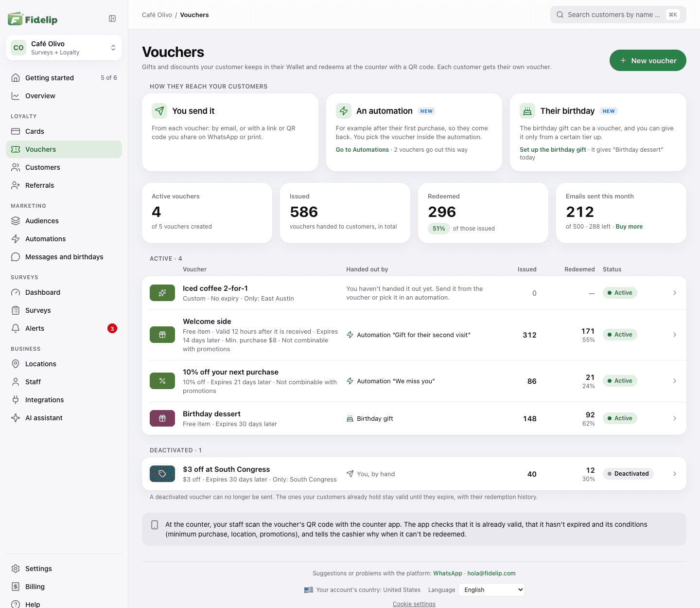Open the Cookie settings link
700x608 pixels.
point(414,604)
